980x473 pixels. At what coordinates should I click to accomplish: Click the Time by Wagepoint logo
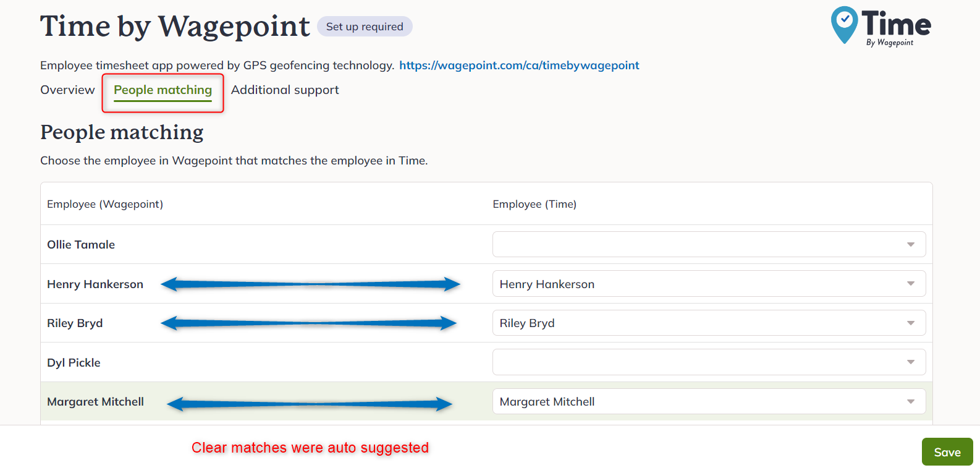[881, 26]
